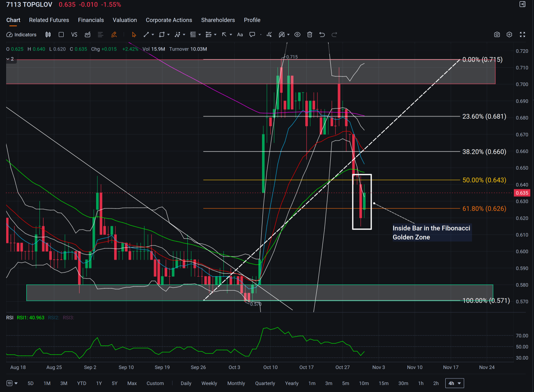This screenshot has height=392, width=534.
Task: Toggle fullscreen chart view
Action: tap(522, 35)
